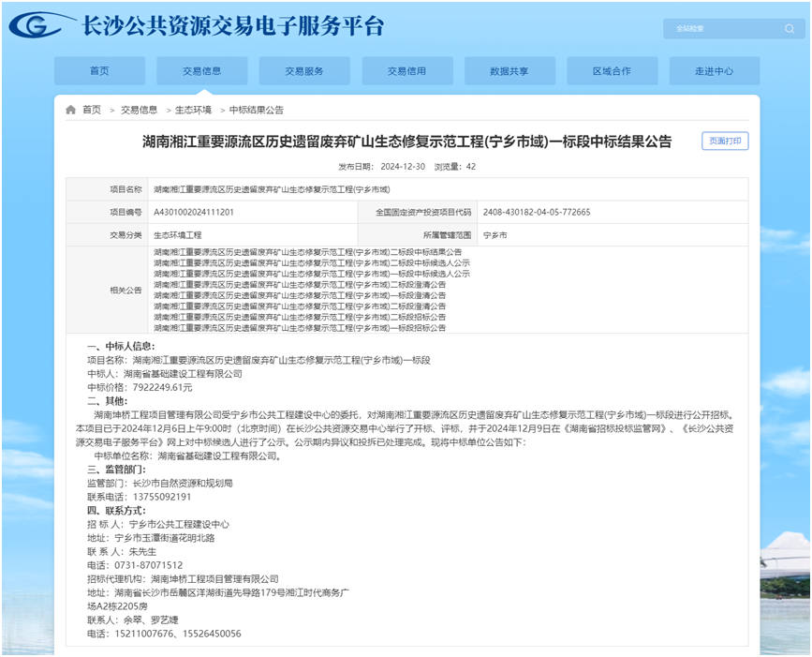The image size is (812, 657).
Task: Type in the 全站检索 search field
Action: tap(723, 29)
